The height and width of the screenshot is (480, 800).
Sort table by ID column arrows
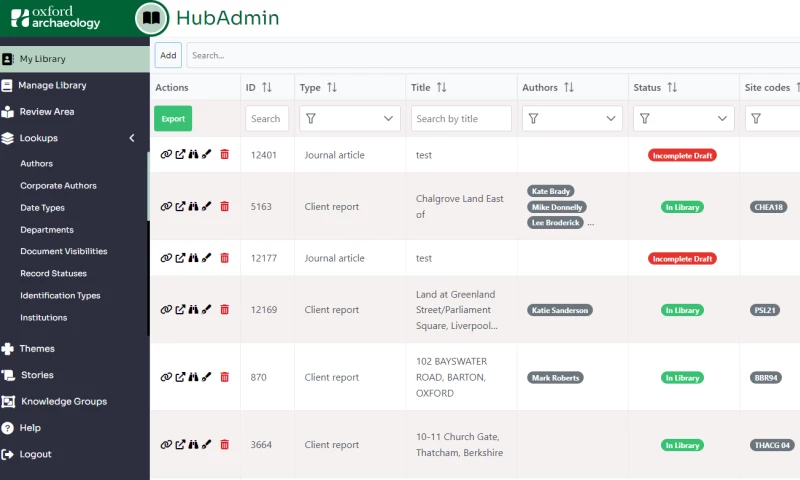point(267,88)
